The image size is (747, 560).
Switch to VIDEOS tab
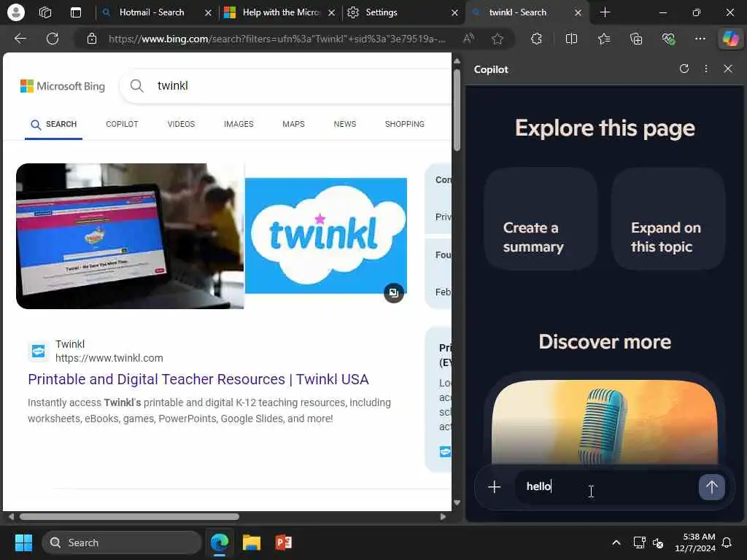pos(181,124)
